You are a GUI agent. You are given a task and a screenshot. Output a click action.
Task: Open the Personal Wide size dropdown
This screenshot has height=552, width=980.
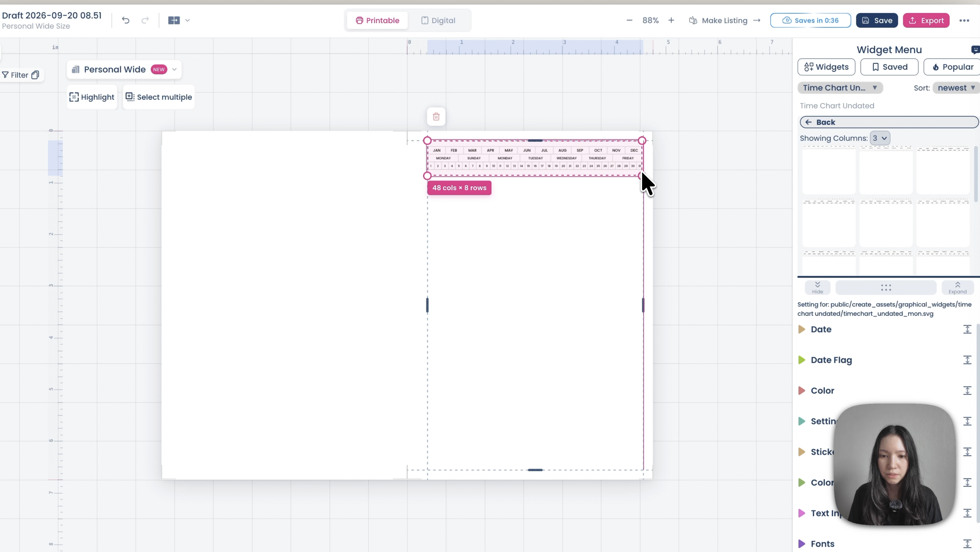(124, 70)
